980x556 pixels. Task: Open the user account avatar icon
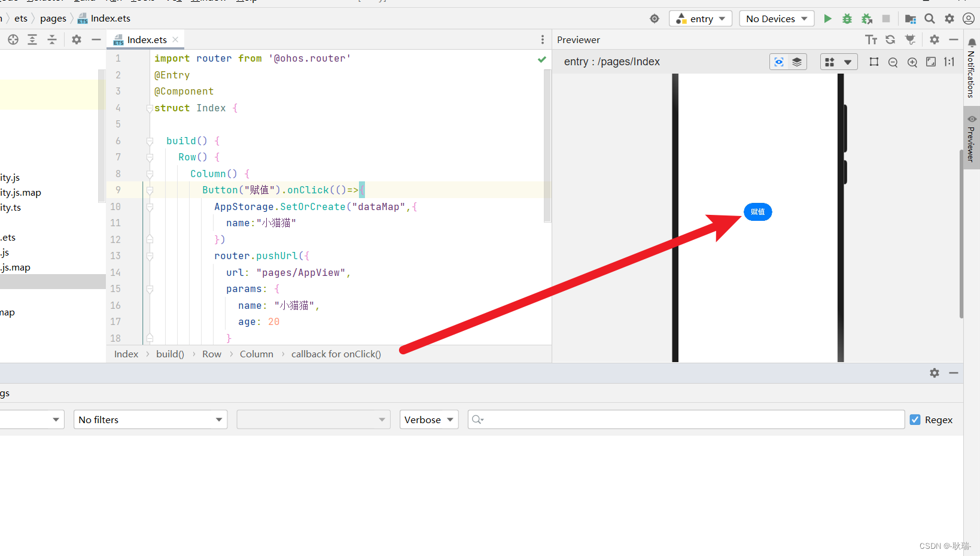(969, 19)
